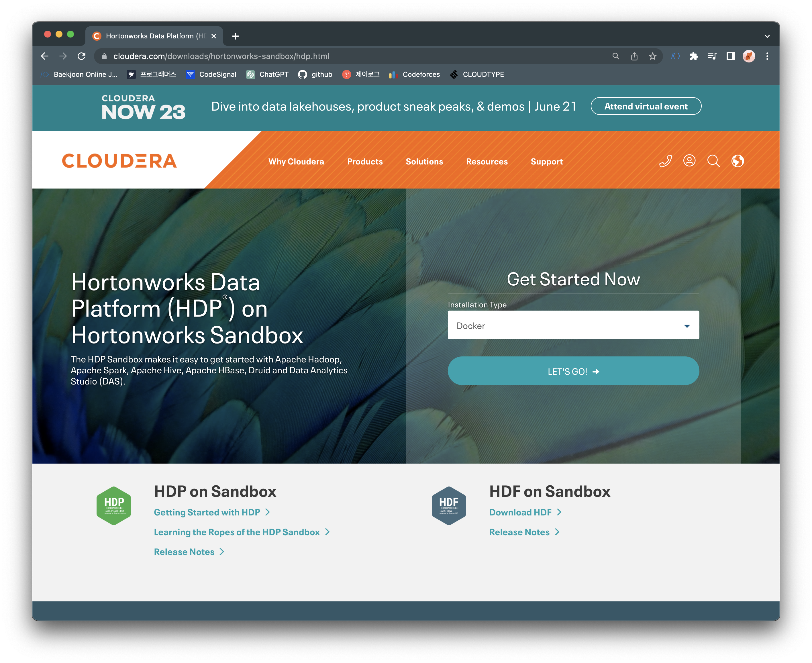Click the Get Started Now heading

(x=574, y=279)
